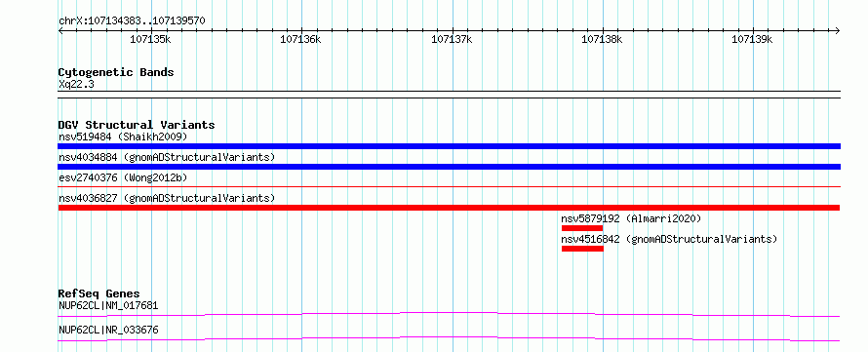The width and height of the screenshot is (868, 352).
Task: Open NUP62CL|NR_033676 gene label
Action: click(108, 331)
